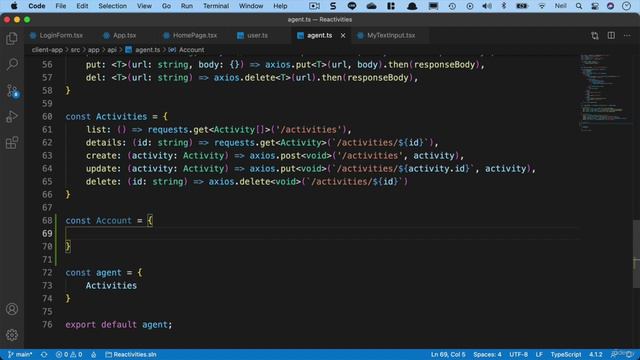Select the agent.ts tab

[320, 36]
